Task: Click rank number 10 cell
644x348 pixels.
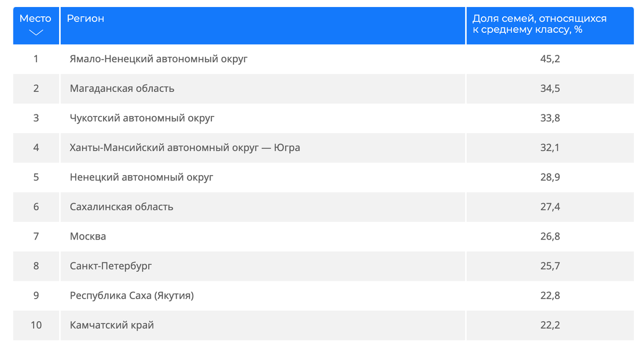Action: coord(36,325)
